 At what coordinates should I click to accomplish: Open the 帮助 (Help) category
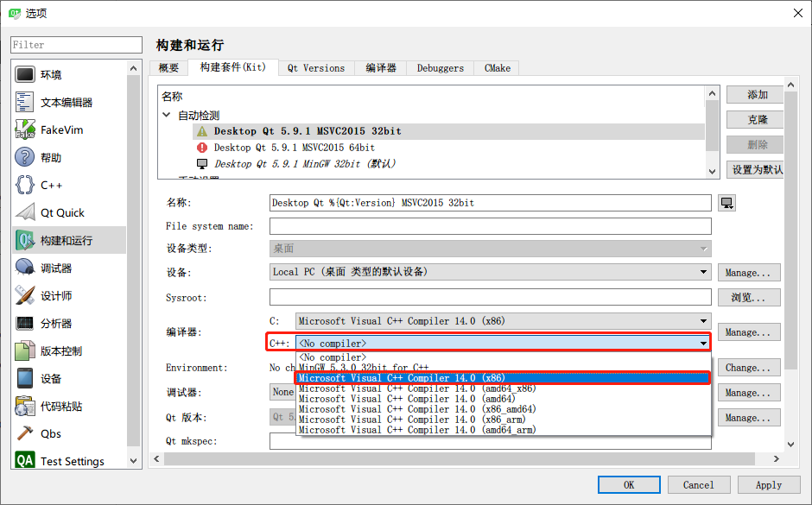69,157
